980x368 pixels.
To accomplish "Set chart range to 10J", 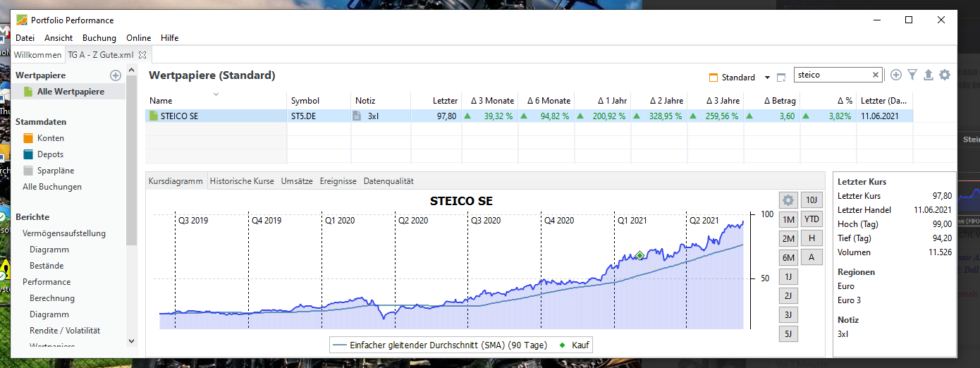I will [811, 200].
